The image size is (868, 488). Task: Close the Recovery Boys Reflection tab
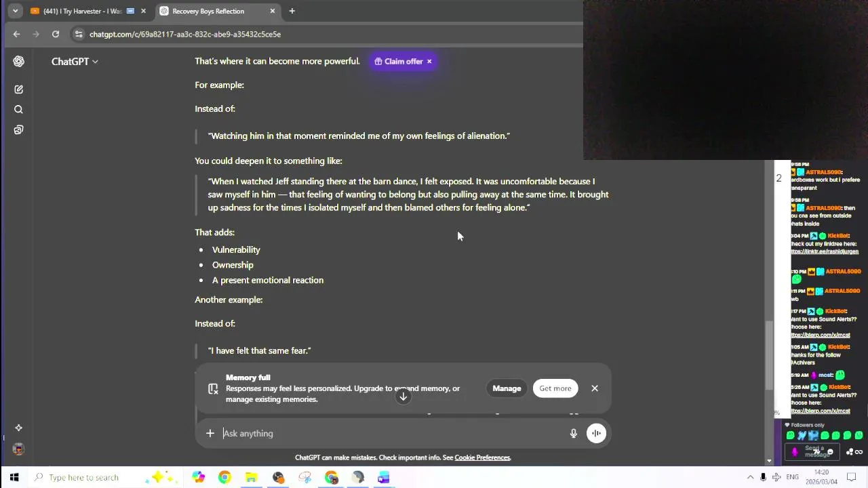273,11
